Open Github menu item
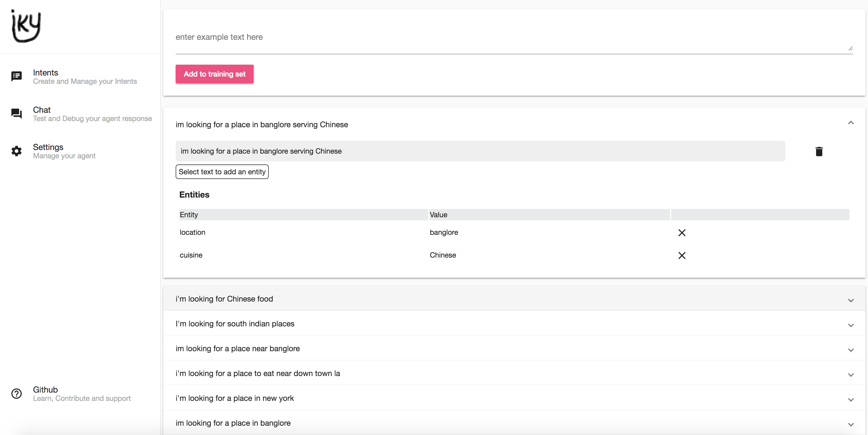 tap(80, 394)
